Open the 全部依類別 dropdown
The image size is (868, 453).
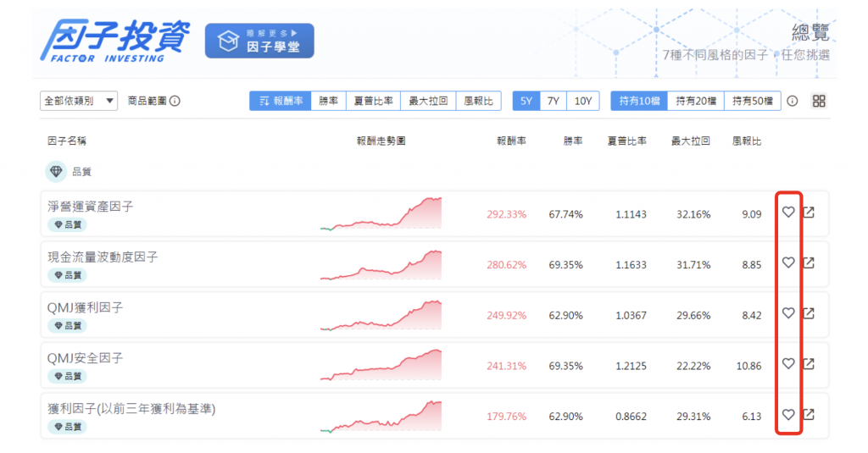(79, 101)
